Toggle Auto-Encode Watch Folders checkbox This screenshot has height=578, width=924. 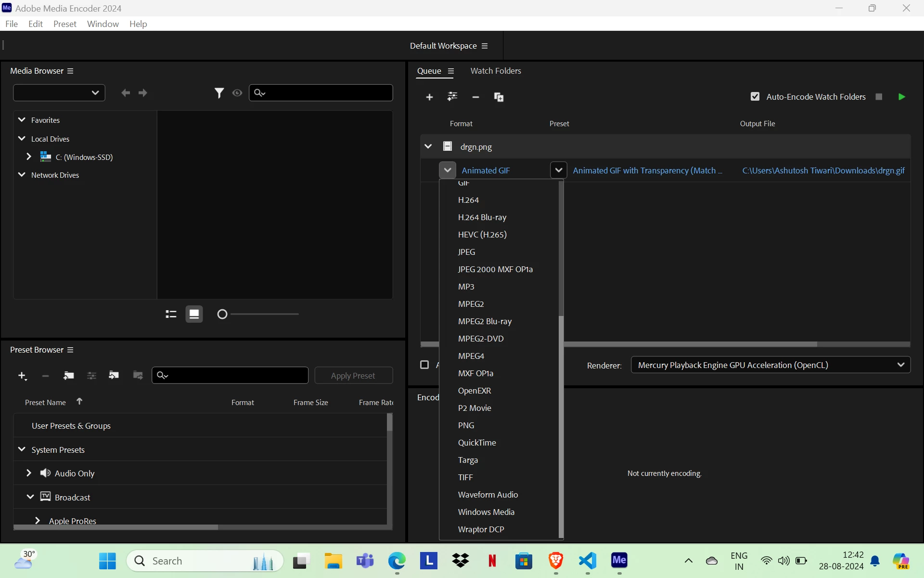(755, 97)
